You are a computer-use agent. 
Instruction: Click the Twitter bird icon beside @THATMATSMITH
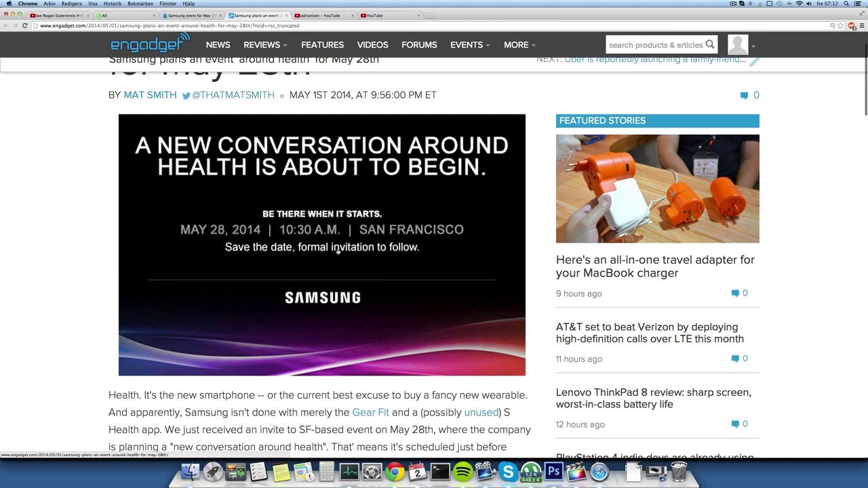pos(186,96)
